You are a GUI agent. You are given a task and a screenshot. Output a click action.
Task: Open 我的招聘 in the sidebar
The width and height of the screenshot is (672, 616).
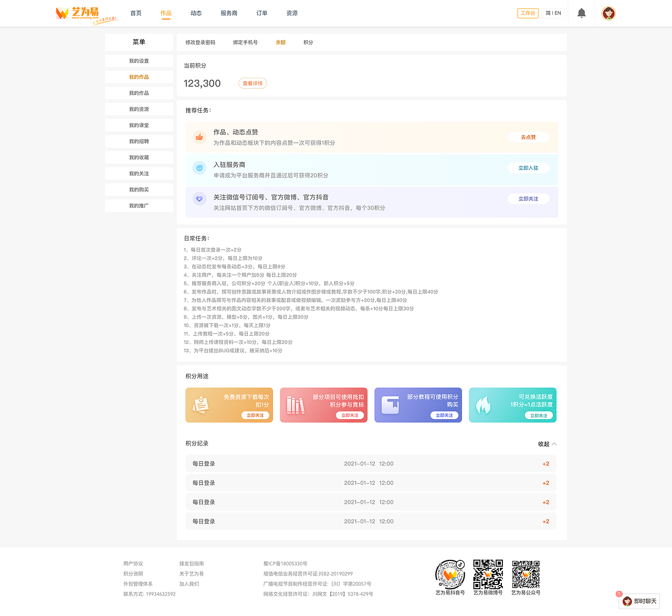click(x=139, y=142)
